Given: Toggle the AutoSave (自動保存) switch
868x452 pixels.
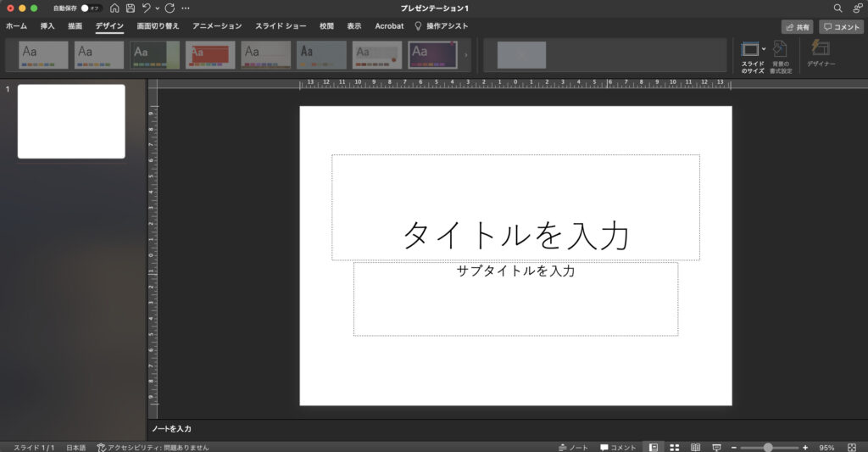Looking at the screenshot, I should point(90,8).
